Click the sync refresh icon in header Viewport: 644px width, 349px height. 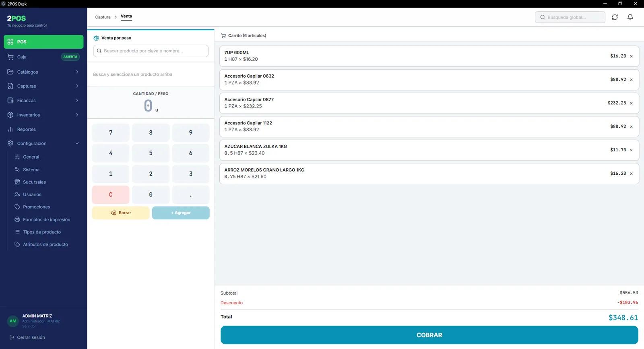[x=615, y=17]
